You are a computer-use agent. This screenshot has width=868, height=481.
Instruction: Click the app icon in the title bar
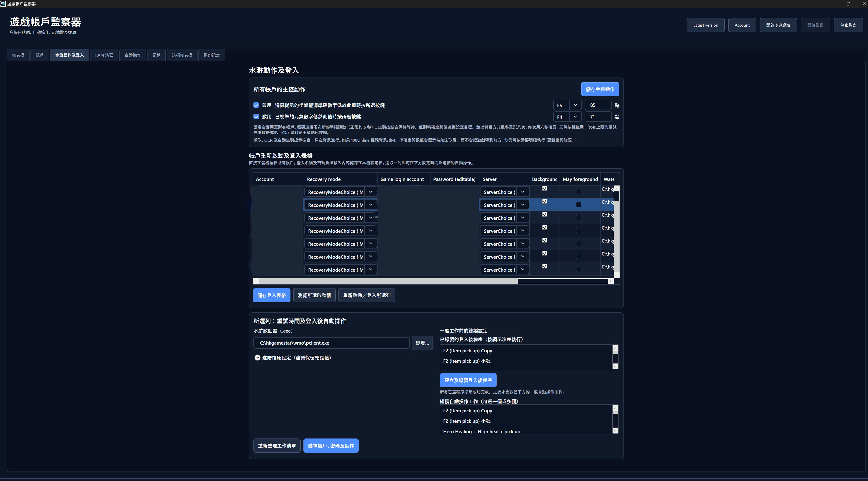coord(3,4)
